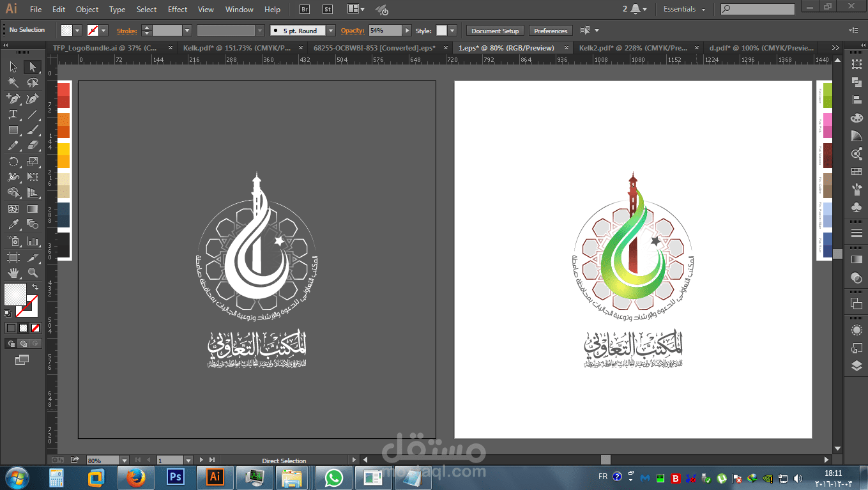This screenshot has height=490, width=868.
Task: Select the Direct Selection tool
Action: click(33, 67)
